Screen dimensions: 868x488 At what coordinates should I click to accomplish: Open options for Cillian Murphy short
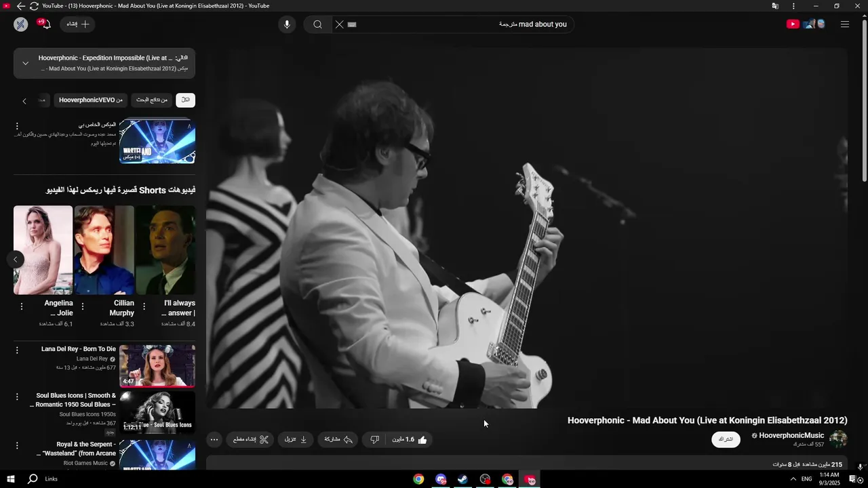pos(83,306)
